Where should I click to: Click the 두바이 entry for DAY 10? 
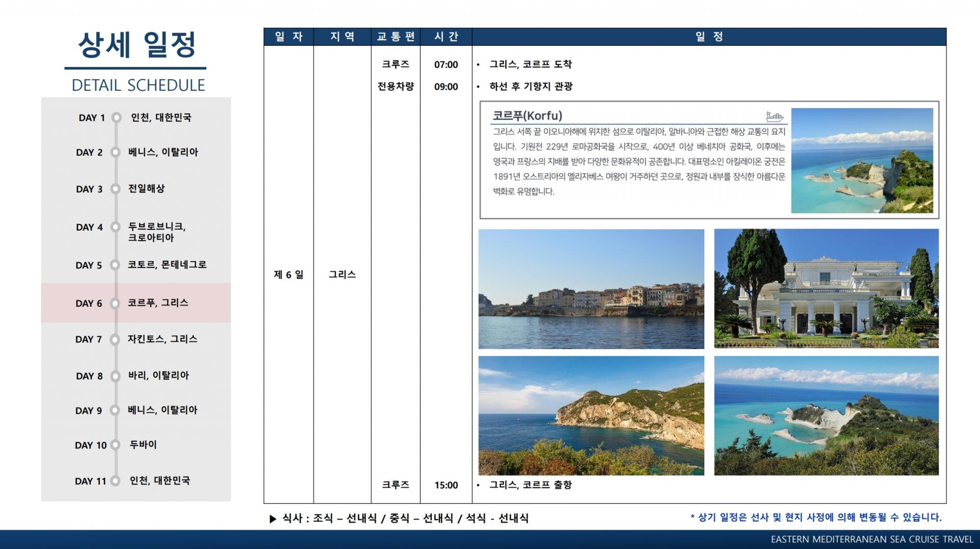(x=143, y=444)
